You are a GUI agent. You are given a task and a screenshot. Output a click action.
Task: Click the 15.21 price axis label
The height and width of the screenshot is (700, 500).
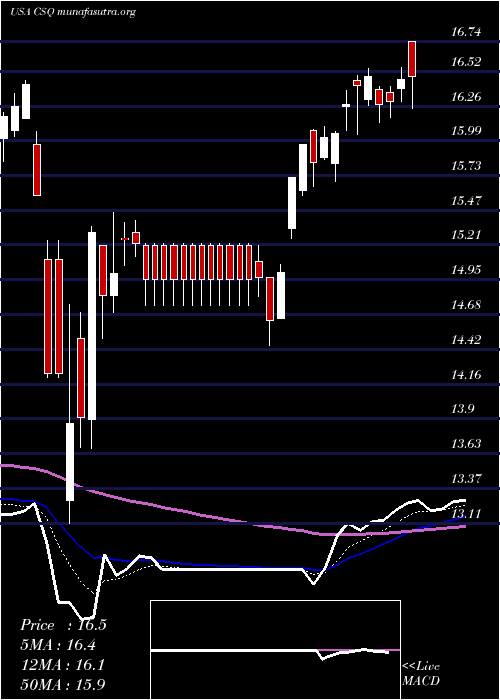click(467, 235)
